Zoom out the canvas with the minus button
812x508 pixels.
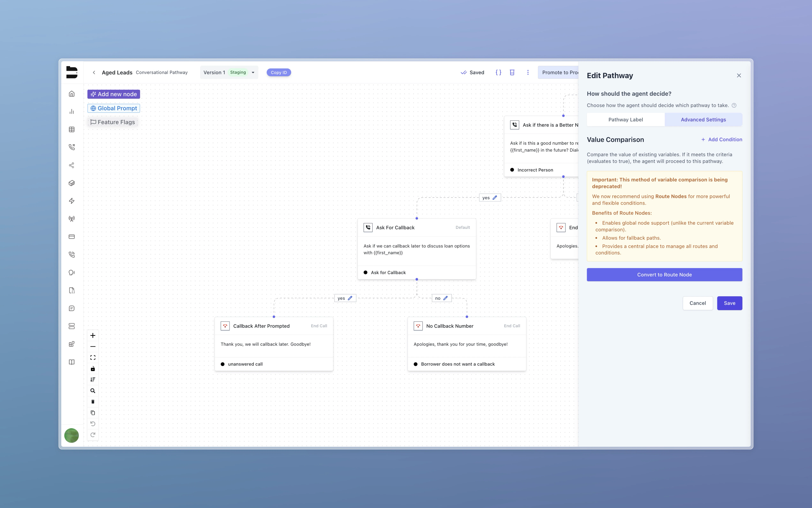(93, 346)
